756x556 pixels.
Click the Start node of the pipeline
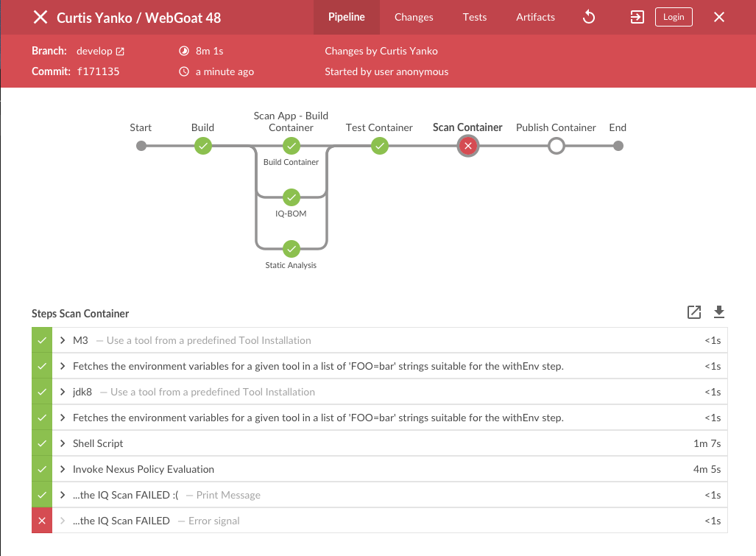coord(141,146)
